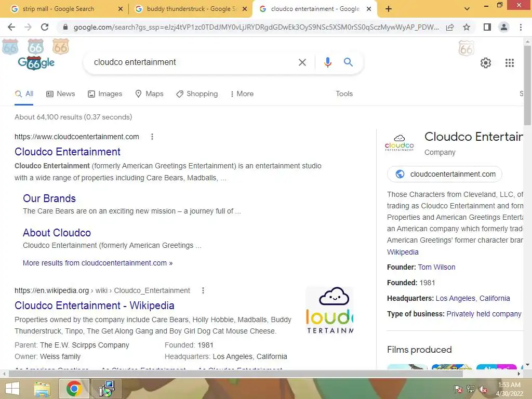Screen dimensions: 532x399
Task: Open search Tools options
Action: pos(344,94)
